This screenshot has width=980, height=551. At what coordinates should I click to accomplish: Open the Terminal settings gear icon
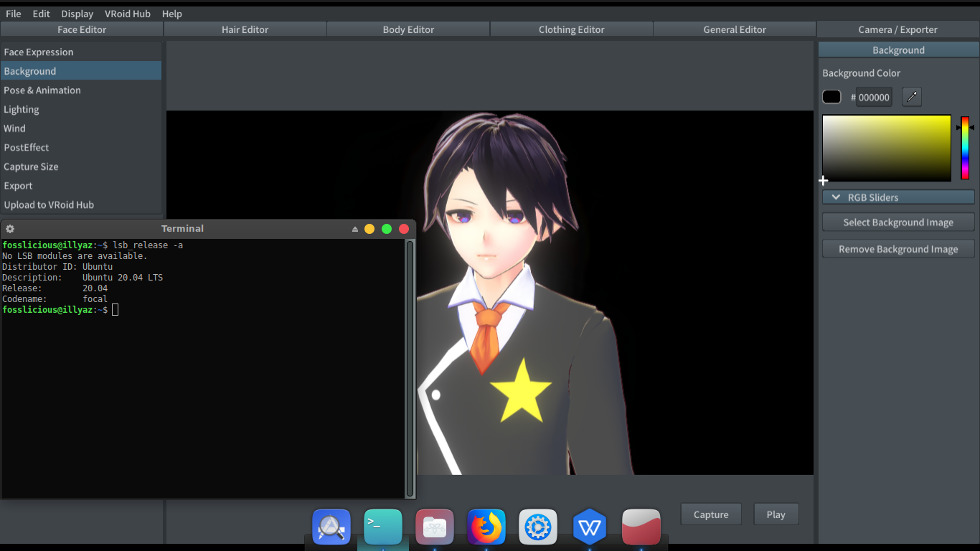[9, 228]
